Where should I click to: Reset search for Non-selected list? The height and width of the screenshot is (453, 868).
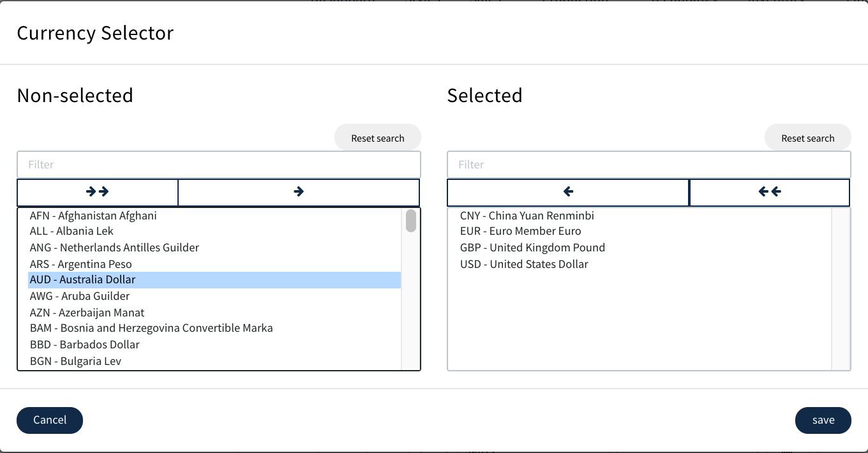377,138
